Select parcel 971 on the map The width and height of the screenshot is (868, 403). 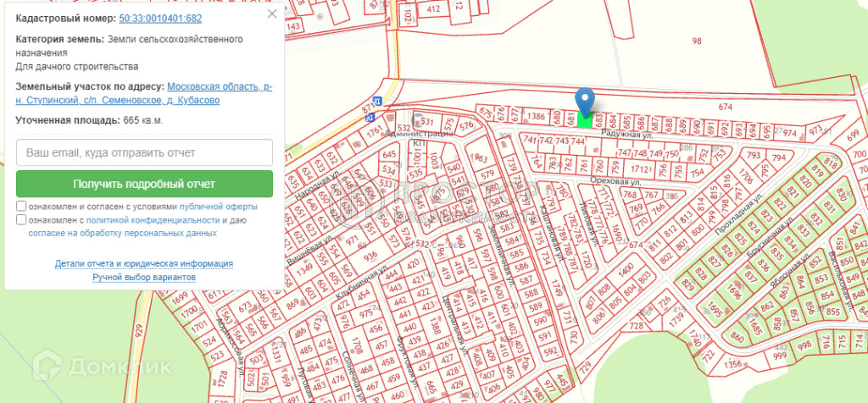click(352, 239)
